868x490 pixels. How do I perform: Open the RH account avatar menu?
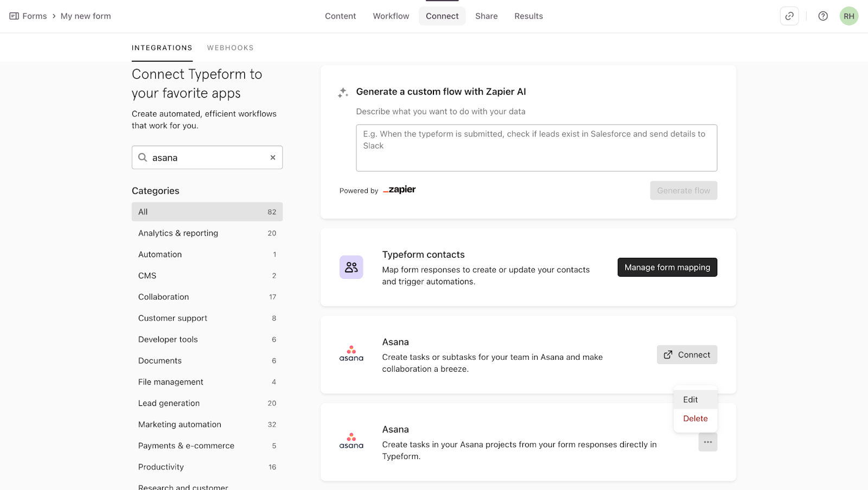pos(849,16)
